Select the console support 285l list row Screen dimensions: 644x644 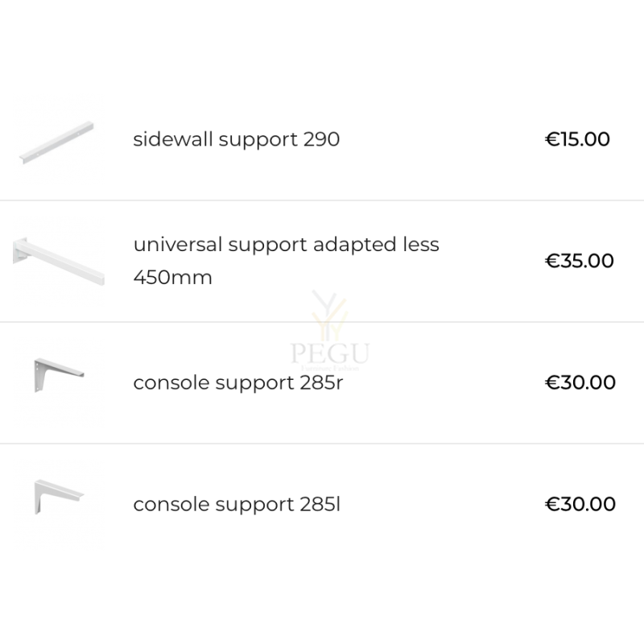[x=322, y=505]
